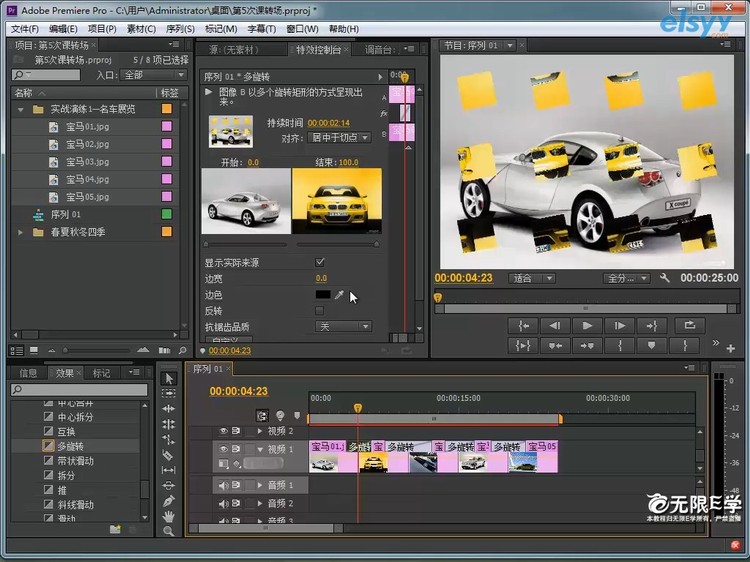Open anti-aliasing quality dropdown

coord(343,327)
